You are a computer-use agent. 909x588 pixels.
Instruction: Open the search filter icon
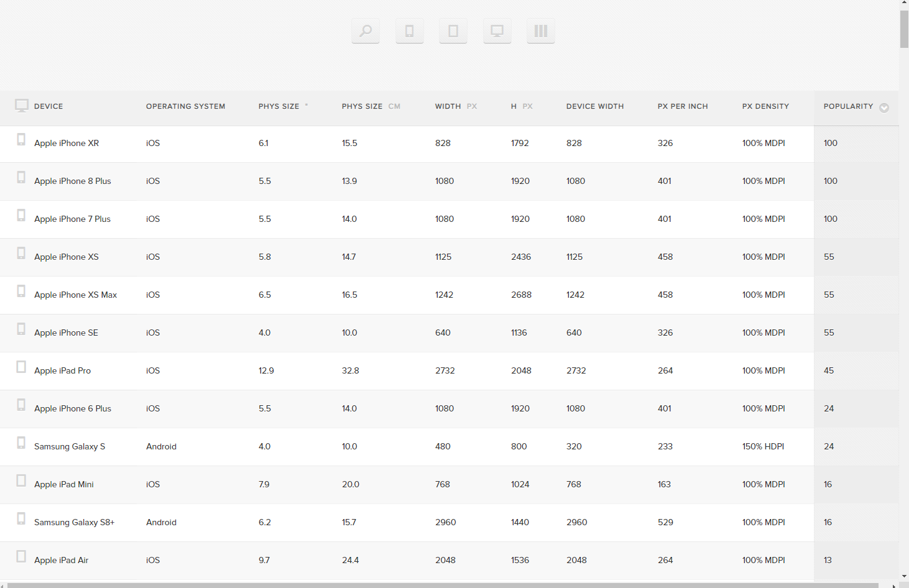coord(366,30)
